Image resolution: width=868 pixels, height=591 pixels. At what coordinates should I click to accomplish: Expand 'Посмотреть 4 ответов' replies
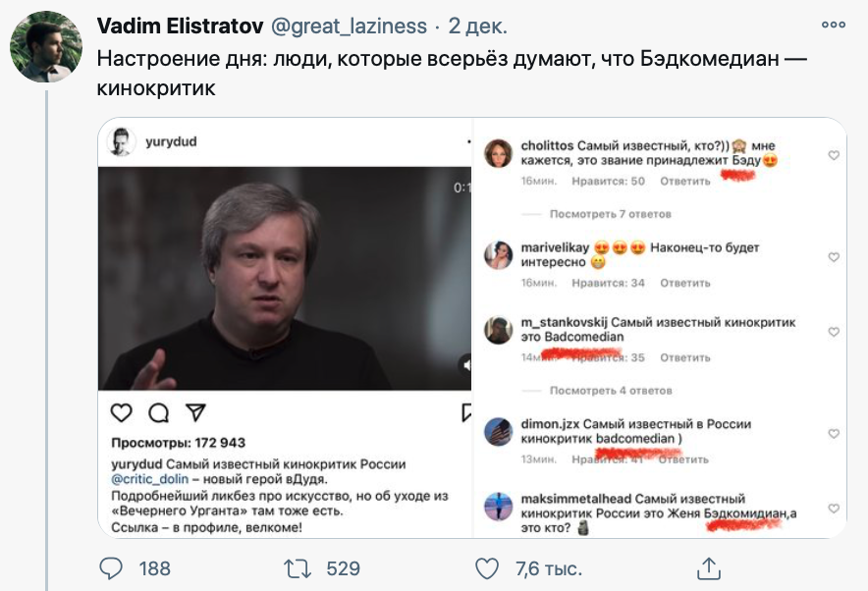610,390
